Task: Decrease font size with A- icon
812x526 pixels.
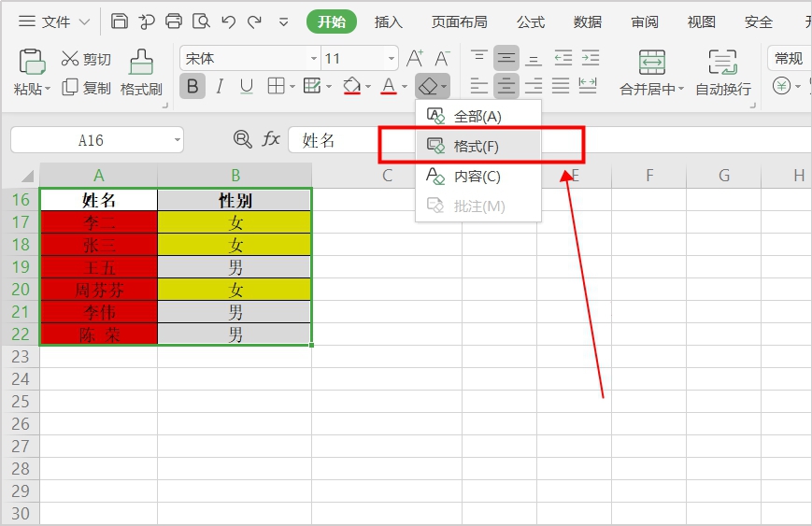Action: pos(442,59)
